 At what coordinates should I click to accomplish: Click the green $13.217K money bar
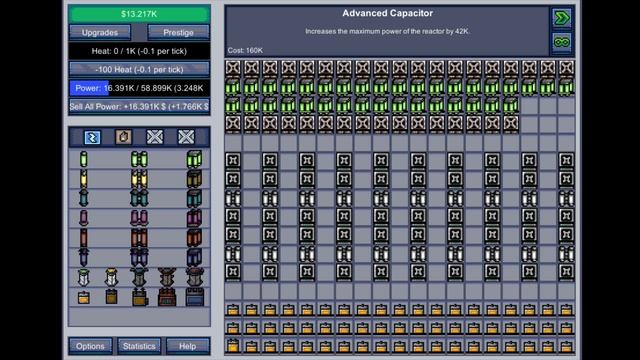(x=139, y=14)
